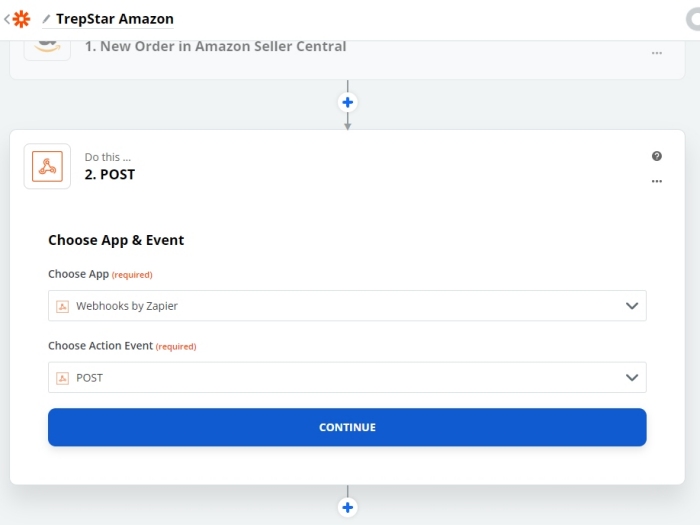700x525 pixels.
Task: Click the Choose App & Event section header
Action: [116, 240]
